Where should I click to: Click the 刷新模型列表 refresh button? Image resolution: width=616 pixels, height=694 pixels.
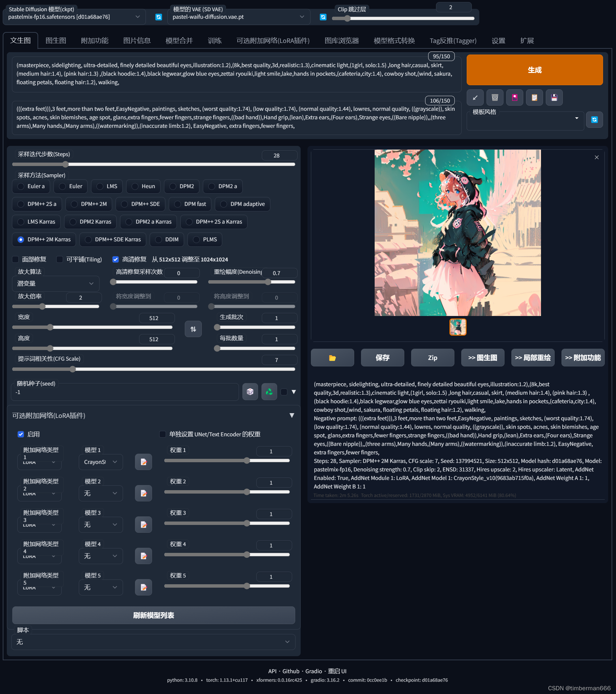pos(154,615)
